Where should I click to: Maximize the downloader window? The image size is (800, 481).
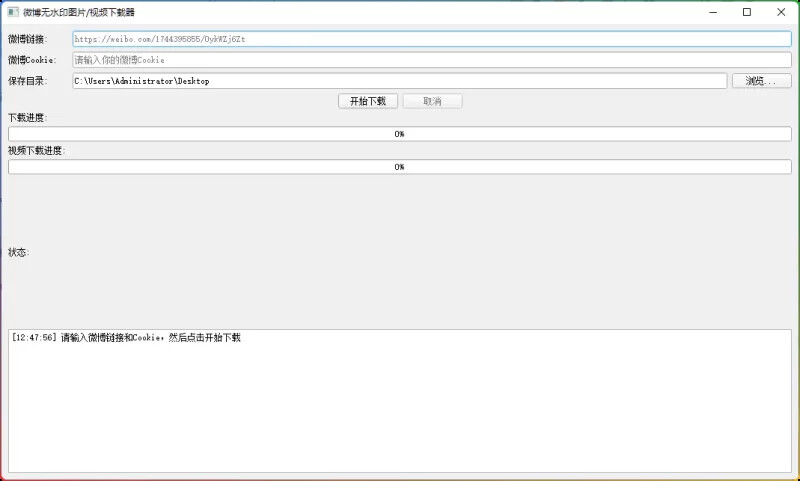click(747, 12)
